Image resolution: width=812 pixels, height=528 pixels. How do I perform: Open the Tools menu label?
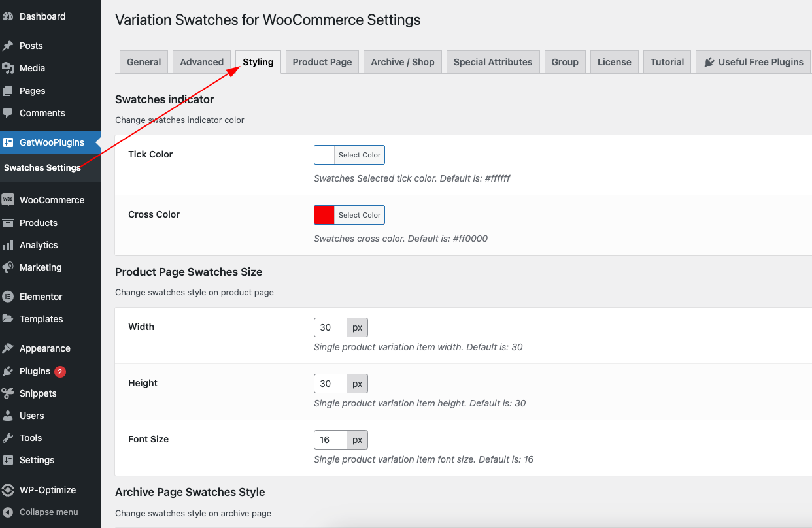[31, 438]
